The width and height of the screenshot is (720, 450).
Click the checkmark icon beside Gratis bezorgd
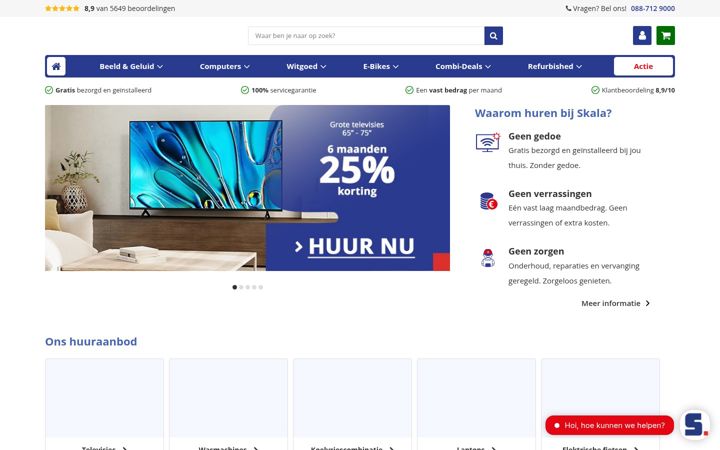pos(49,90)
